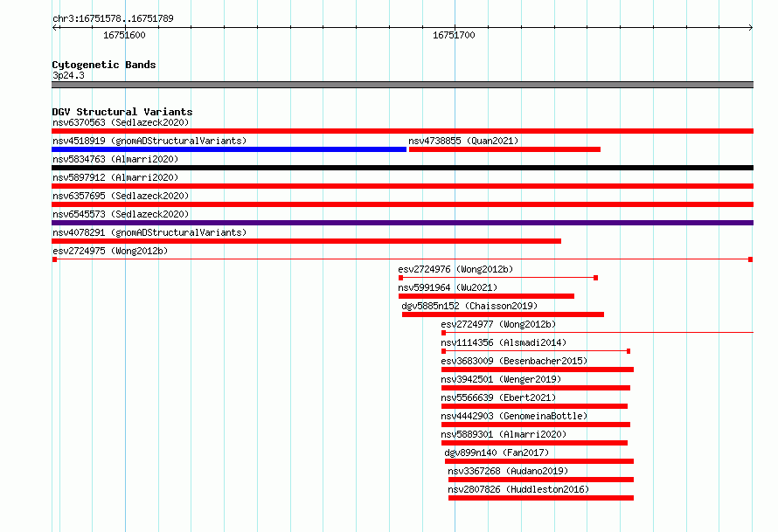This screenshot has width=778, height=532.
Task: Click the red bar of nsv6370563
Action: [402, 131]
